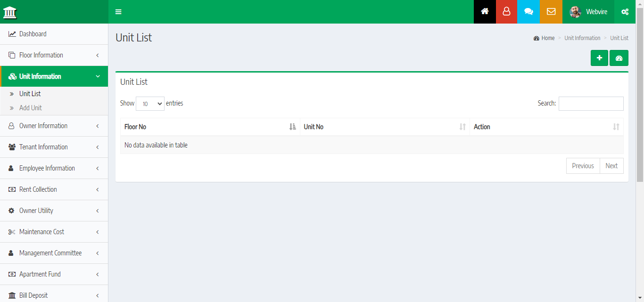Click the Search input field

591,104
